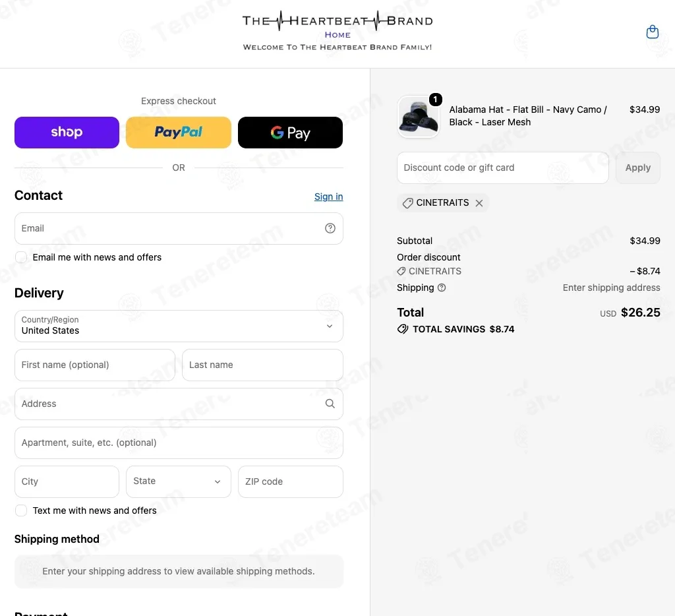Go to the Home link in header
Image resolution: width=675 pixels, height=616 pixels.
337,35
